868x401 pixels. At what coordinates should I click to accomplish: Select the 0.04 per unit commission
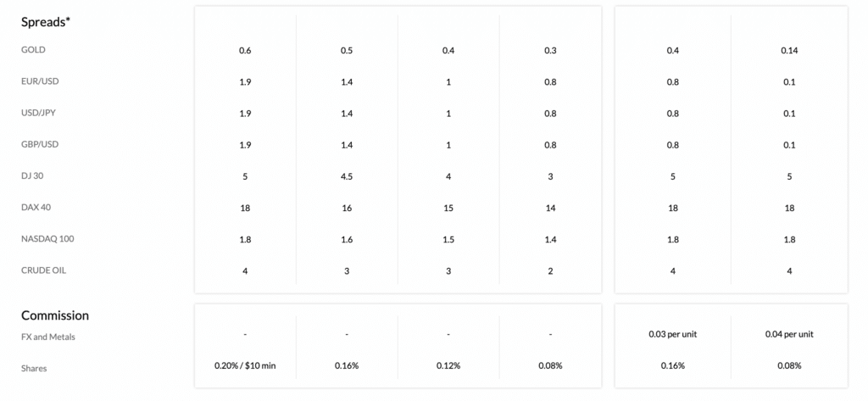[789, 335]
